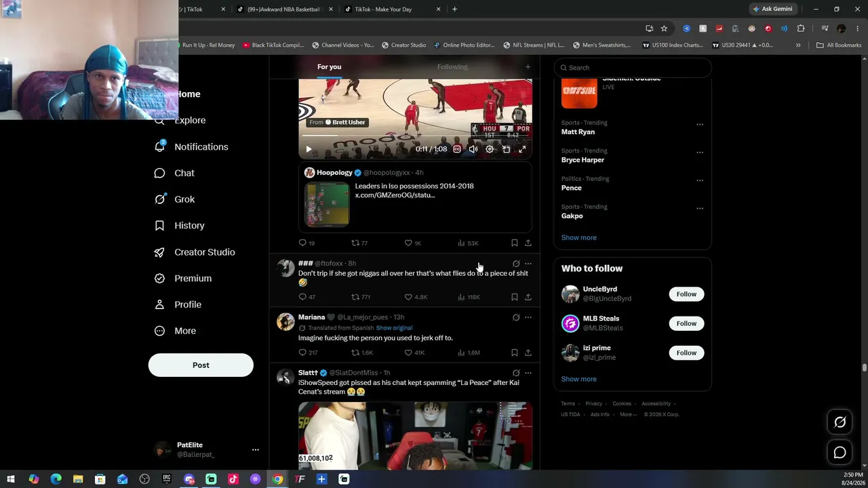Viewport: 868px width, 488px height.
Task: Bookmark the post with 53K views
Action: click(515, 243)
